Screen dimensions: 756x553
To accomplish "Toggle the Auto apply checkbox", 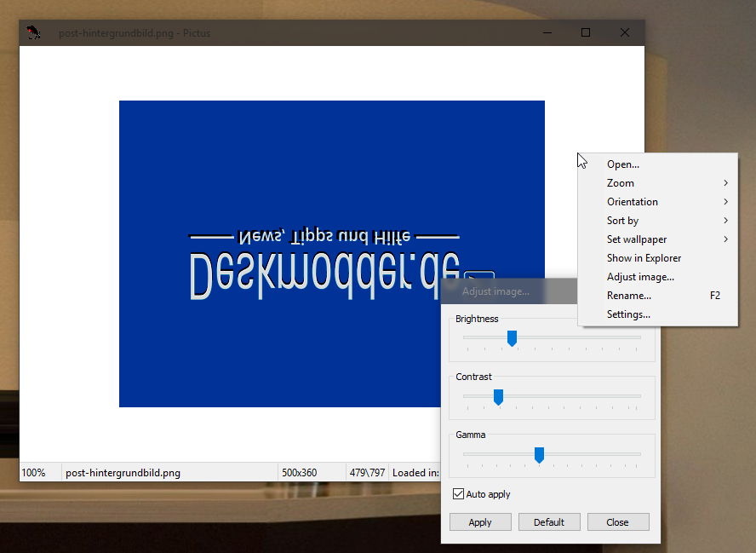I will pos(459,494).
